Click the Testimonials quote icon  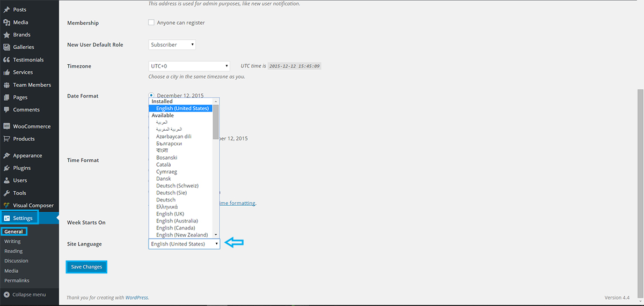[6, 60]
